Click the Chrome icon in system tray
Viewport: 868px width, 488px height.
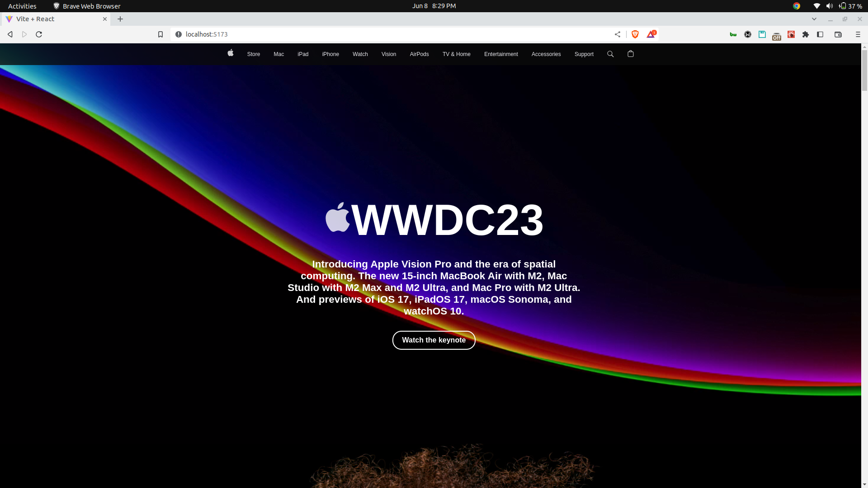pyautogui.click(x=797, y=6)
